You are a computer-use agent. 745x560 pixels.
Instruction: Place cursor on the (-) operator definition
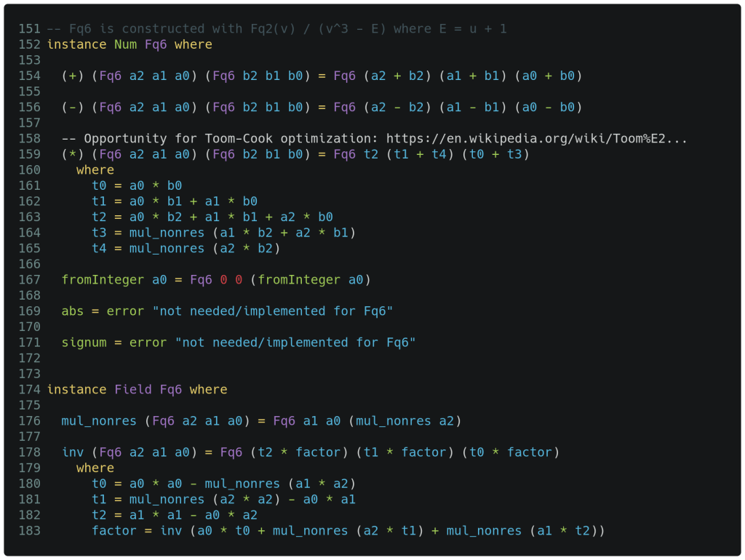point(73,108)
